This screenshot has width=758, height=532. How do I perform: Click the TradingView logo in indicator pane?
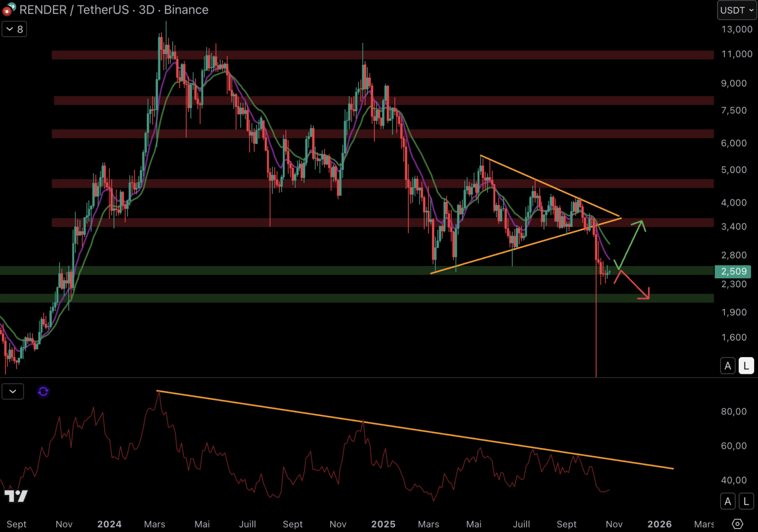coord(16,496)
